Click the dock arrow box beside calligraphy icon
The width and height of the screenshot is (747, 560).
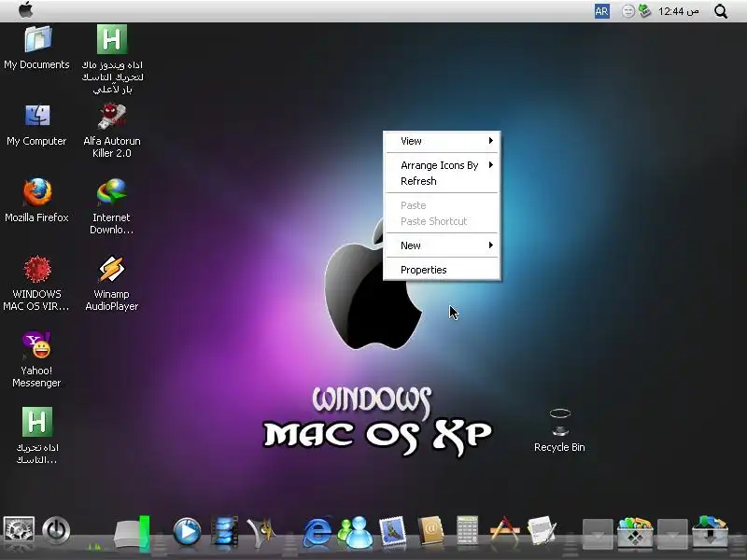pos(598,533)
